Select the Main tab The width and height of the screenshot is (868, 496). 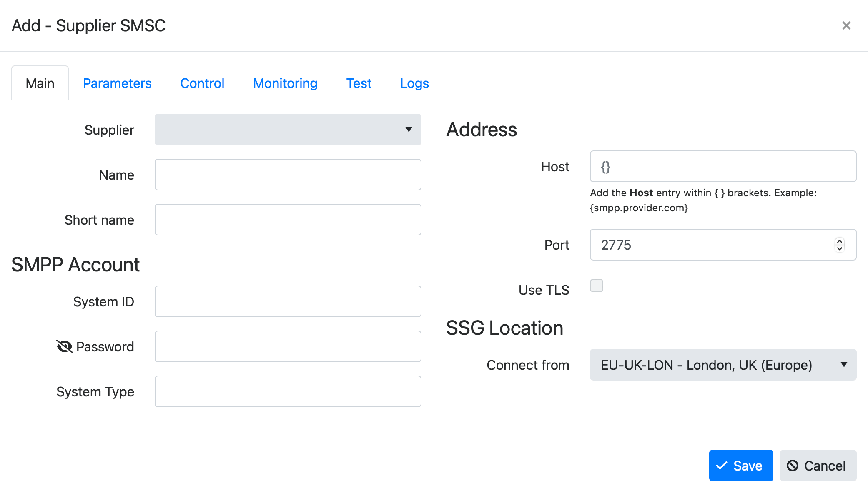point(40,83)
